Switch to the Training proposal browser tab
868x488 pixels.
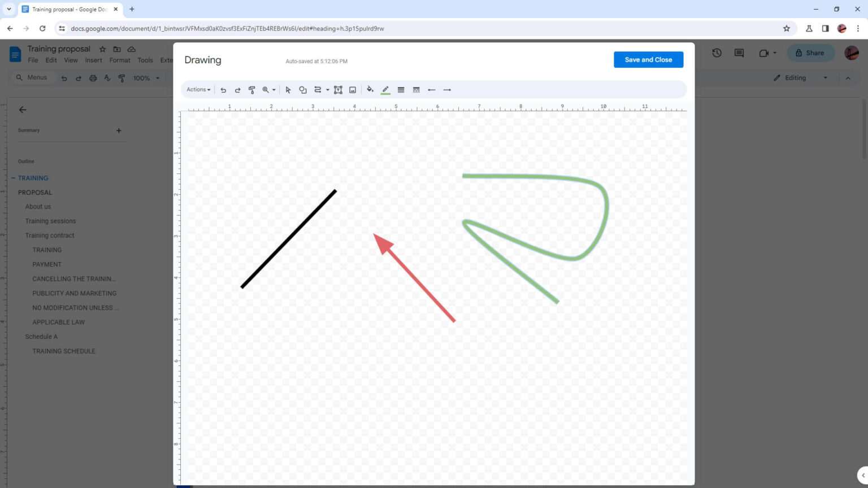click(68, 9)
